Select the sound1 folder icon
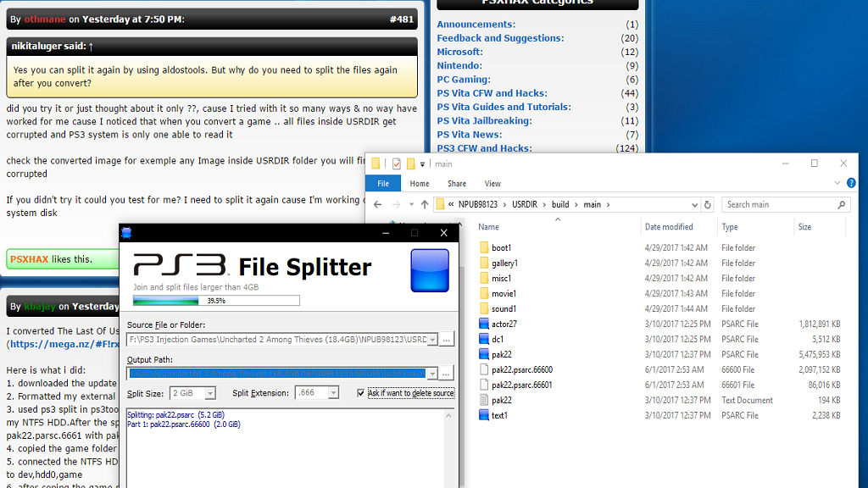The width and height of the screenshot is (868, 488). pyautogui.click(x=484, y=308)
